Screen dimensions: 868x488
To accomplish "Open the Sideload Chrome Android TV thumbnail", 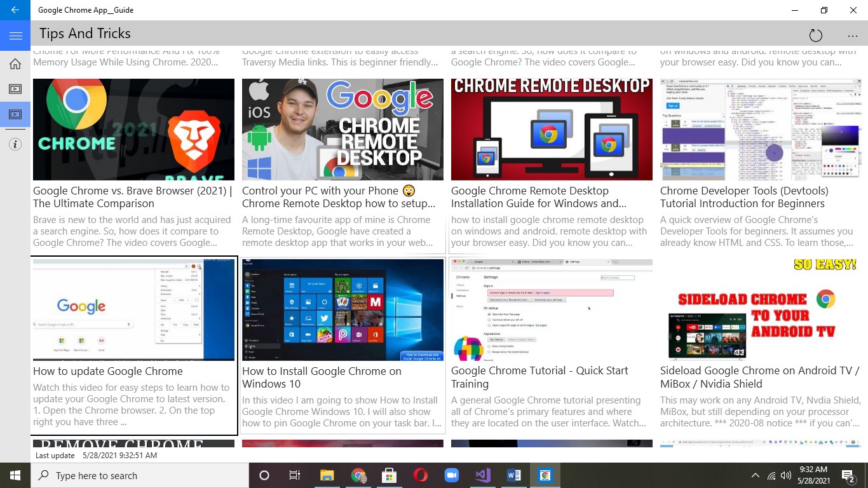I will [x=761, y=310].
